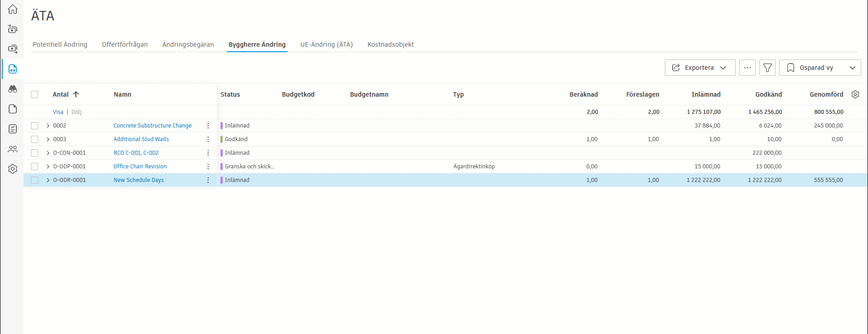The image size is (868, 334).
Task: Open the Concrete Substructure Change link
Action: coord(153,126)
